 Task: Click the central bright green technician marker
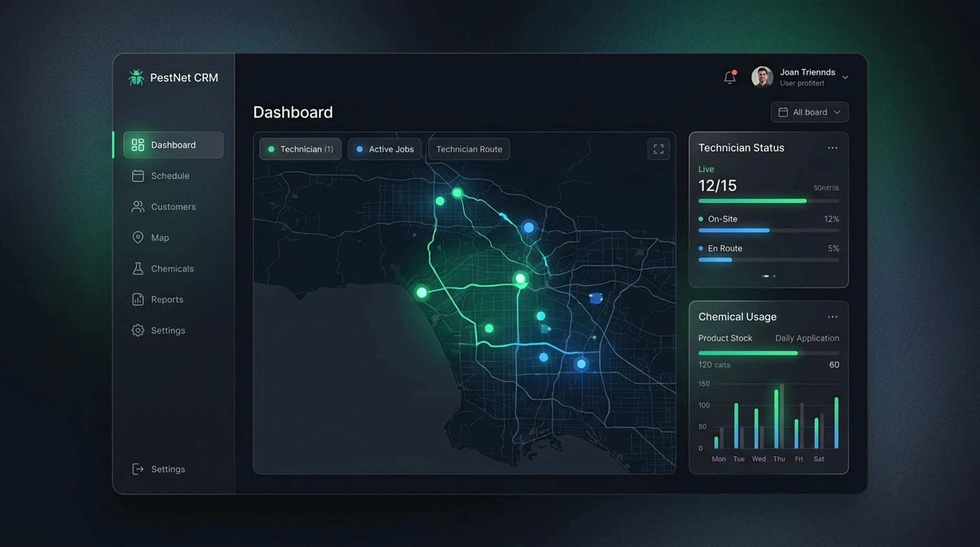pos(520,278)
